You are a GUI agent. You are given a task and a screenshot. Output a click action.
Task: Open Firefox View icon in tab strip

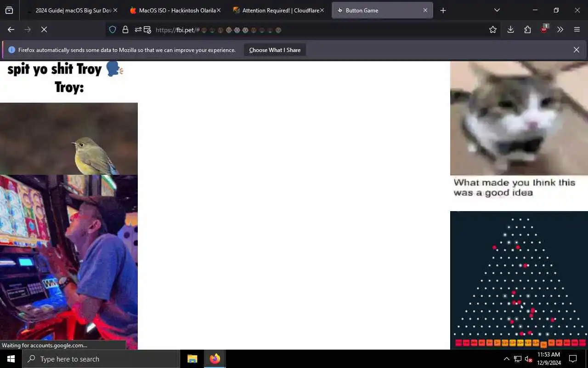(9, 10)
